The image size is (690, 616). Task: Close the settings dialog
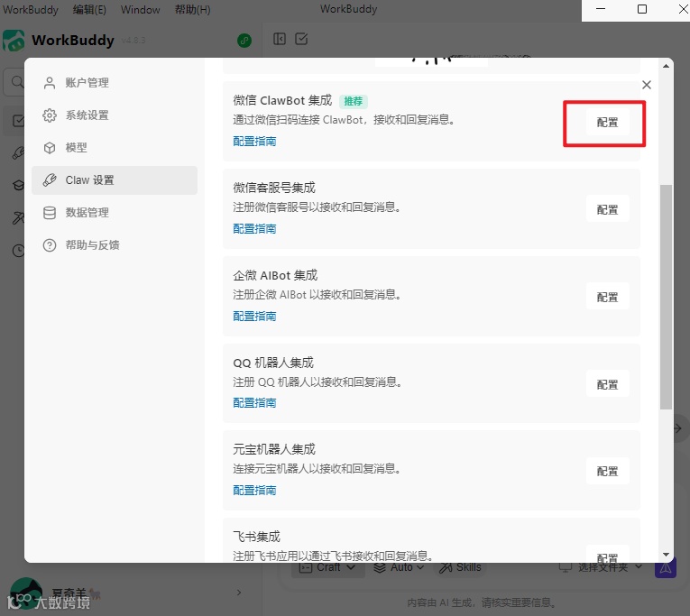click(647, 85)
